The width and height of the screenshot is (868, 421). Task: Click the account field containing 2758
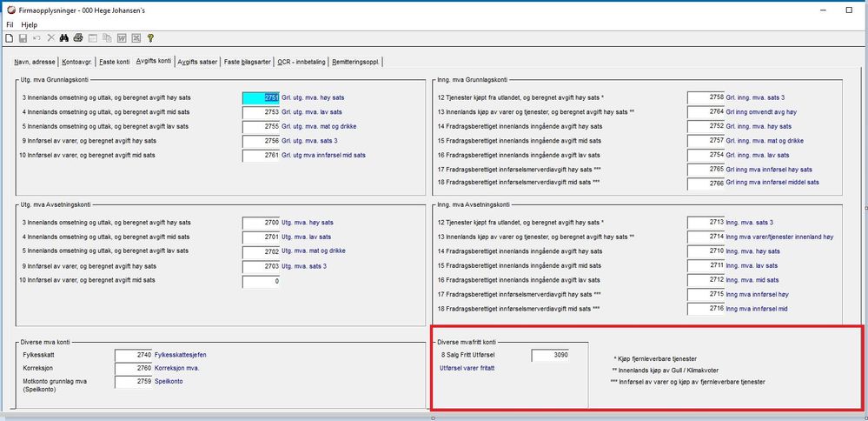[706, 97]
